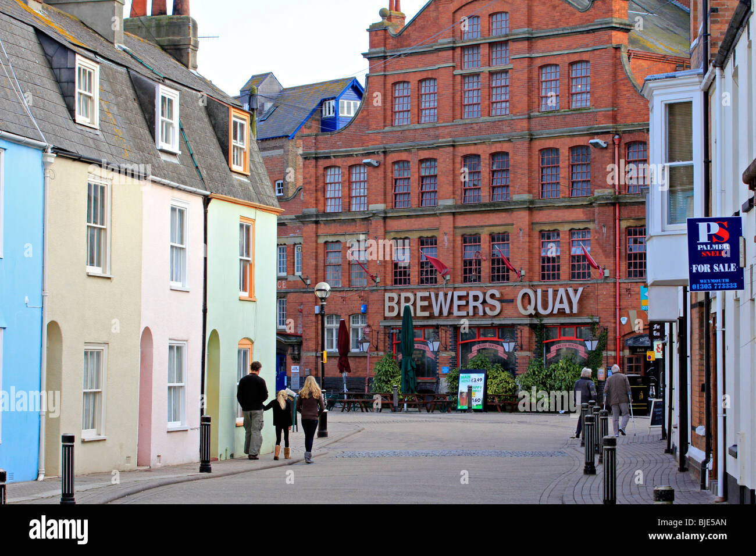Viewport: 756px width, 556px height.
Task: Click the "1.60" price on the pavement board
Action: click(x=476, y=401)
